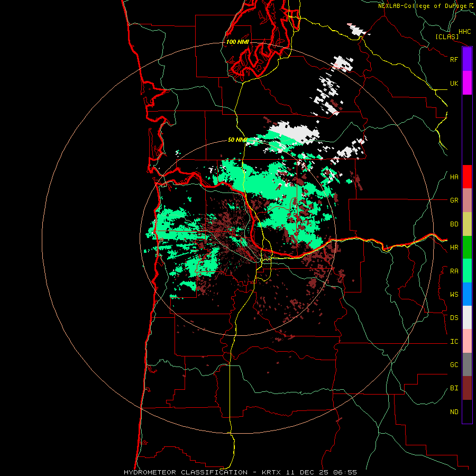Click the HA red legend swatch
Screen dimensions: 476x476
pyautogui.click(x=467, y=177)
